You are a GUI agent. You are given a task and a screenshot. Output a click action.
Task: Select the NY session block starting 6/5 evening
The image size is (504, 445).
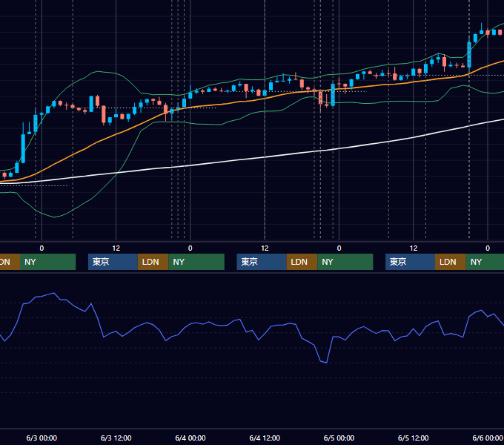485,262
